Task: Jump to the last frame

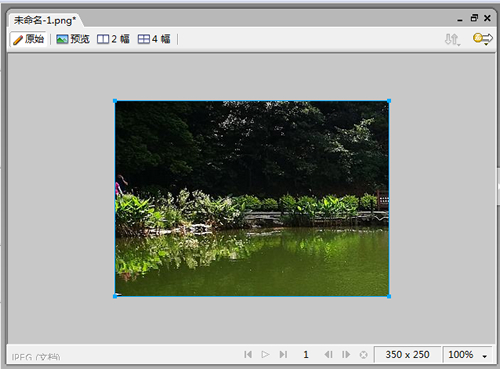Action: [283, 354]
